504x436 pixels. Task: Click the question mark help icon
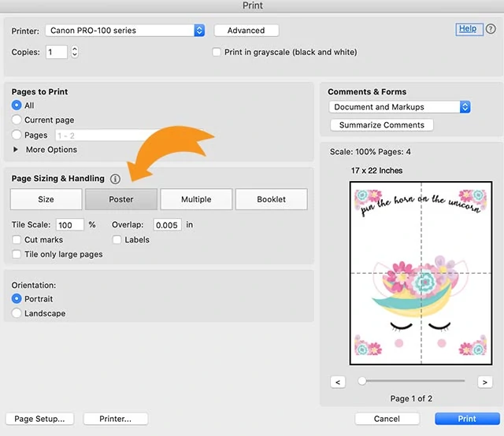pos(491,29)
